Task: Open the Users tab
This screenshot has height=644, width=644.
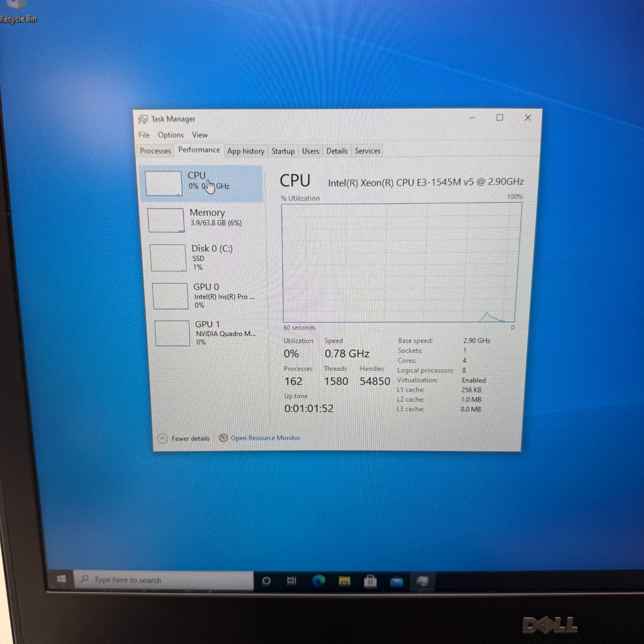Action: 310,151
